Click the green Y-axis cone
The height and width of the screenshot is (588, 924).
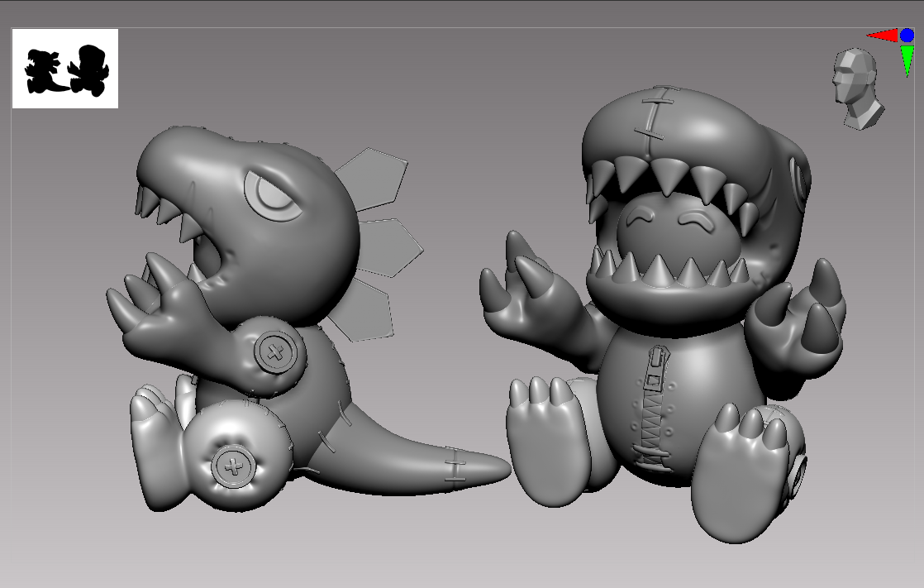pyautogui.click(x=907, y=60)
